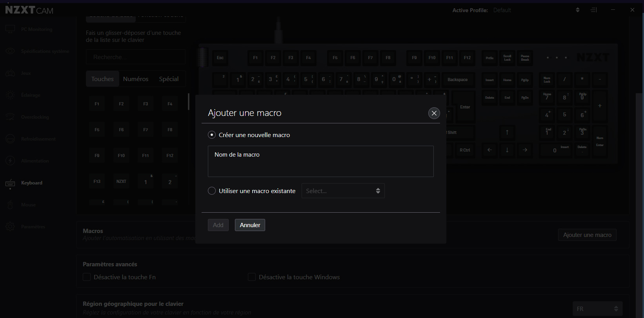
Task: Open Overclocking in the sidebar
Action: pos(27,117)
